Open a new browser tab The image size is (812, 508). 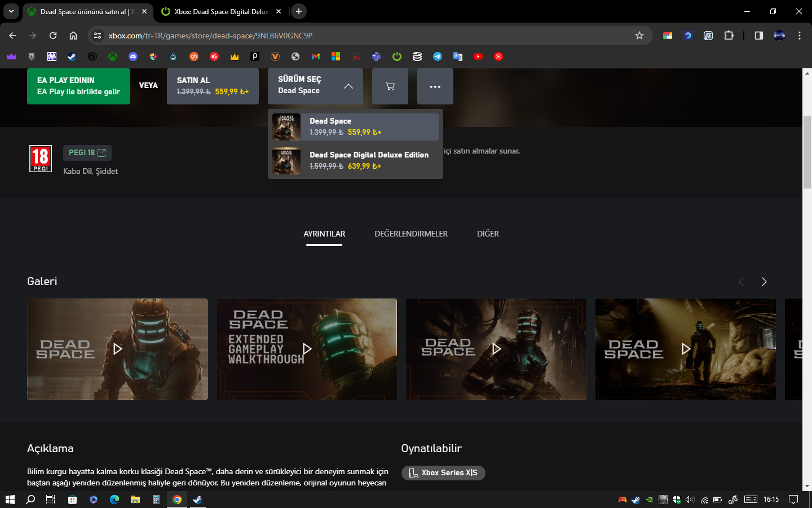(299, 11)
